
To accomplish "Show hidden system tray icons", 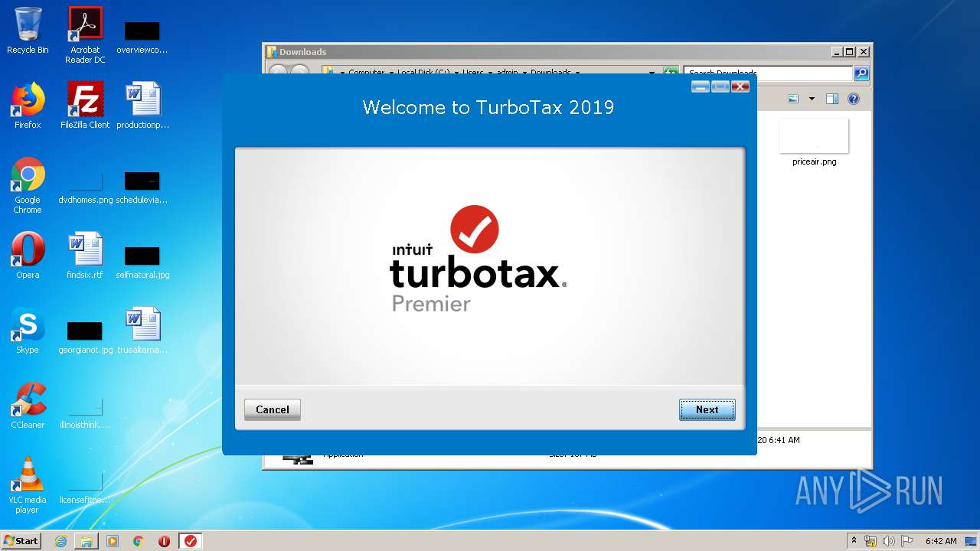I will click(854, 540).
